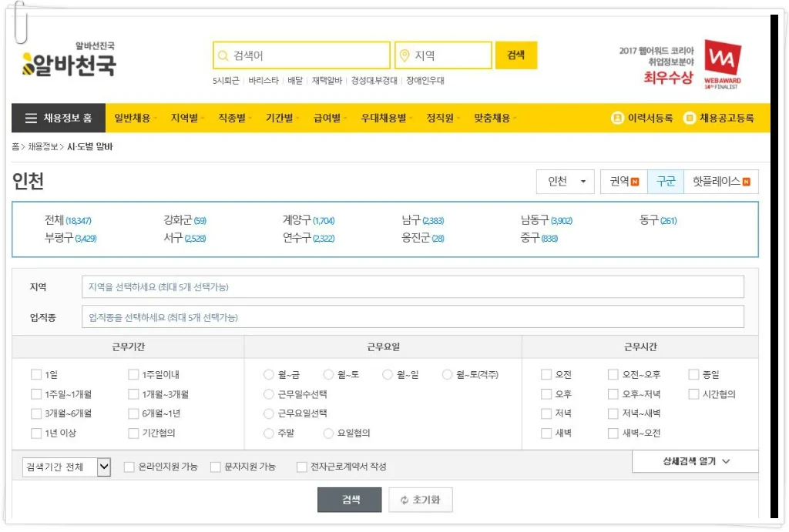789x532 pixels.
Task: Switch to the 핫플레이스 tab
Action: tap(721, 182)
